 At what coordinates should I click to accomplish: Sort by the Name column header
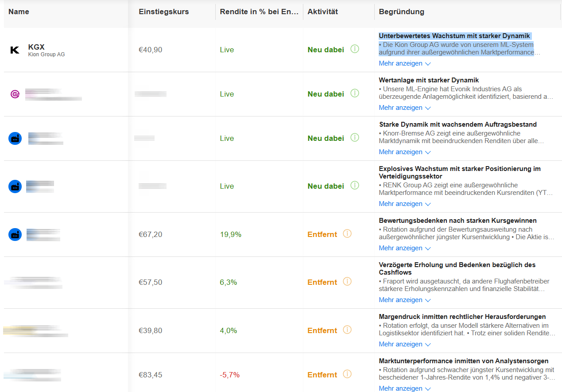click(19, 12)
